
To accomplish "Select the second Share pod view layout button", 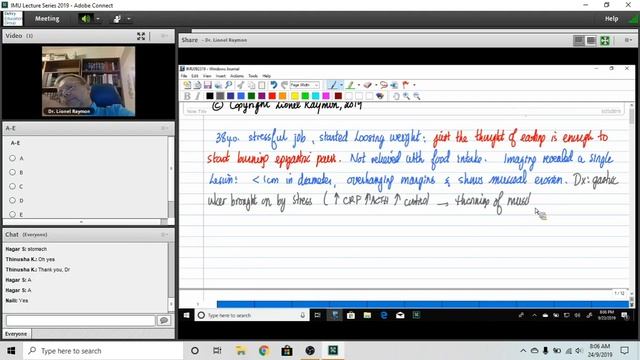I will [591, 40].
